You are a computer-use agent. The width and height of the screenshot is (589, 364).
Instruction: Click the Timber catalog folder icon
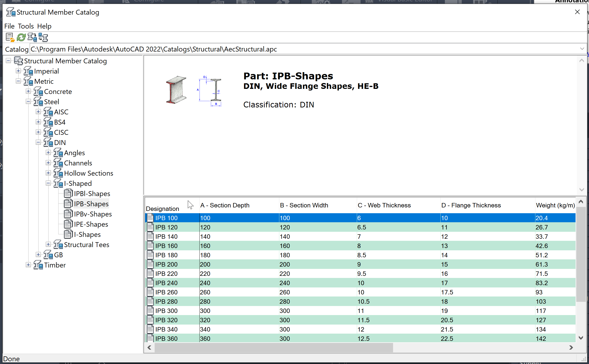tap(38, 265)
